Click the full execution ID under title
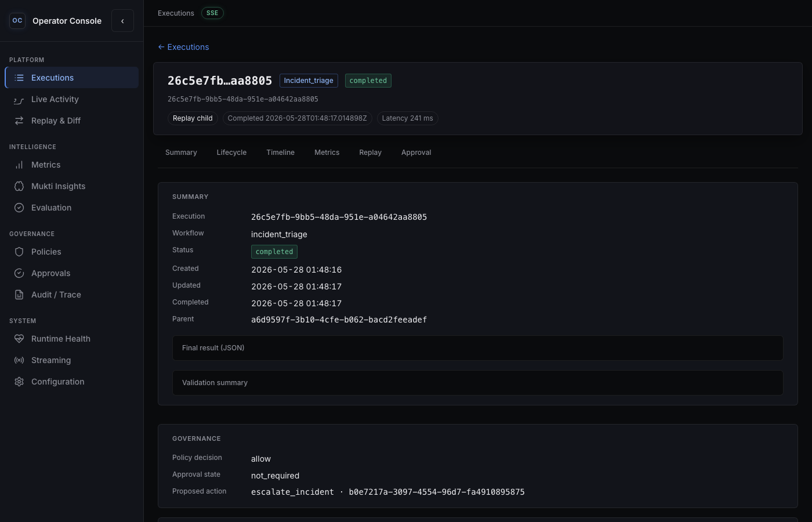Viewport: 812px width, 522px height. (x=243, y=99)
